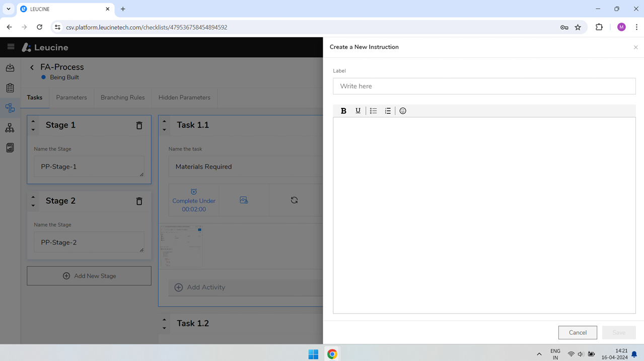Move Task 1.1 down
Image resolution: width=644 pixels, height=361 pixels.
[x=164, y=130]
